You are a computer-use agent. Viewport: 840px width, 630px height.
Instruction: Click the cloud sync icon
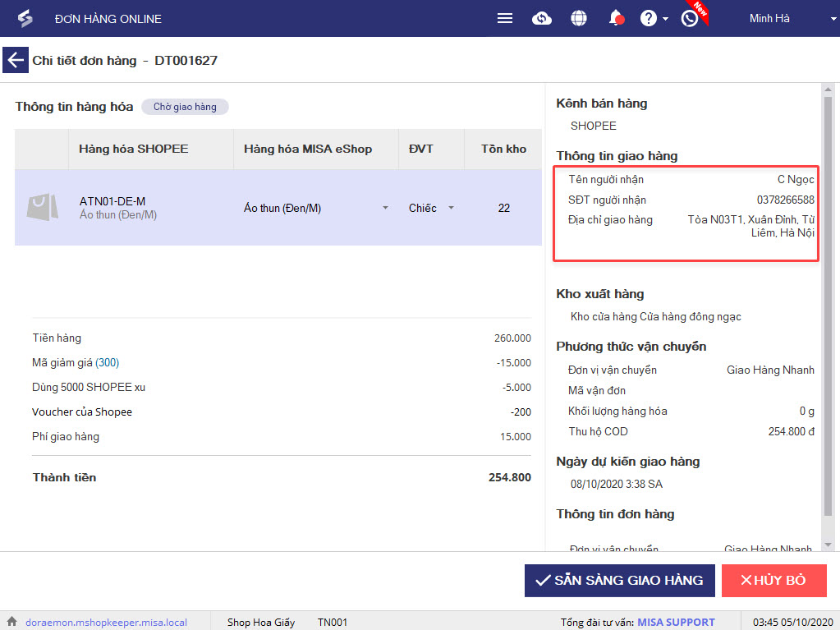542,19
